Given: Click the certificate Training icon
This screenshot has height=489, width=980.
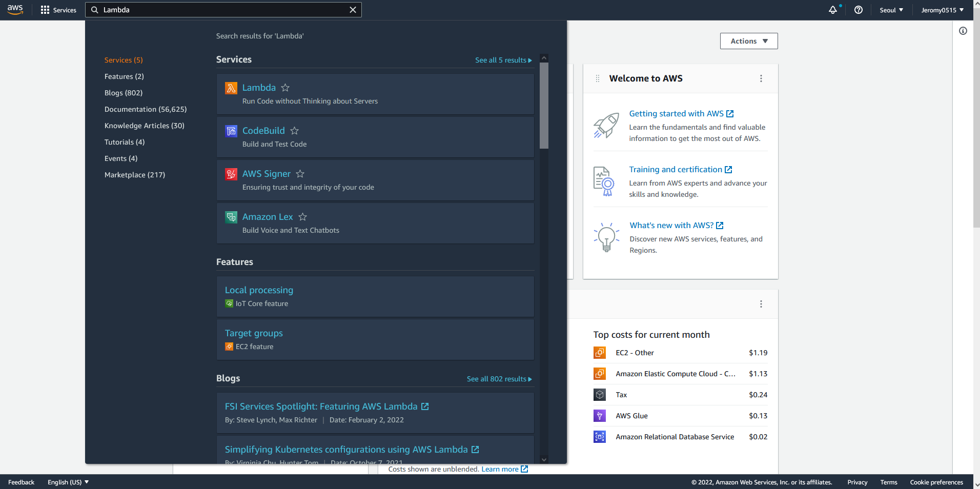Looking at the screenshot, I should click(x=604, y=181).
